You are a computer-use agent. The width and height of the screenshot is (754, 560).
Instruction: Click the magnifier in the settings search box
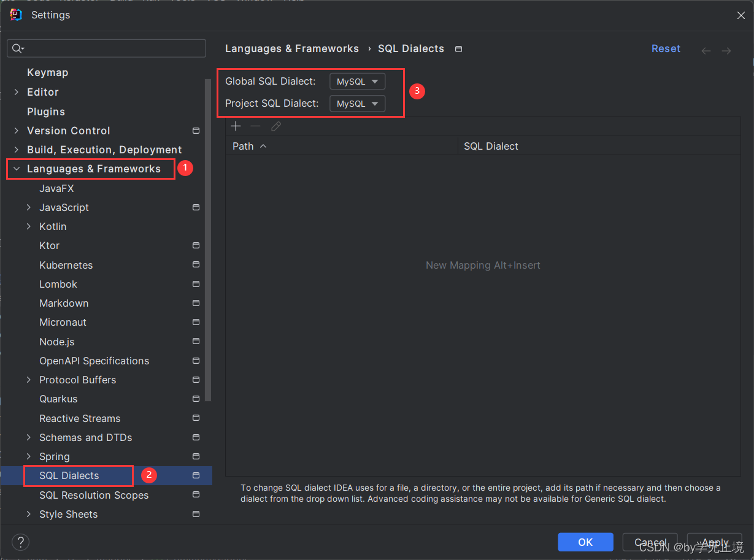17,48
